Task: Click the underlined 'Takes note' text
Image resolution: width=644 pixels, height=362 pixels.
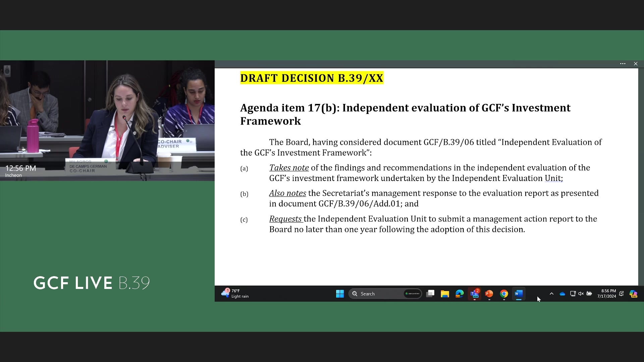Action: 289,168
